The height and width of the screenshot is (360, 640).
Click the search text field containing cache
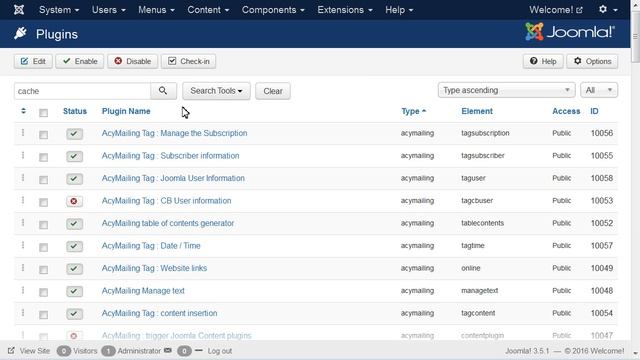point(82,91)
